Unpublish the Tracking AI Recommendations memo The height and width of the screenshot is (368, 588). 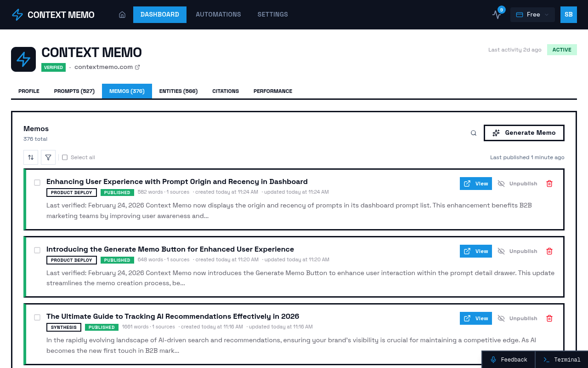click(517, 318)
